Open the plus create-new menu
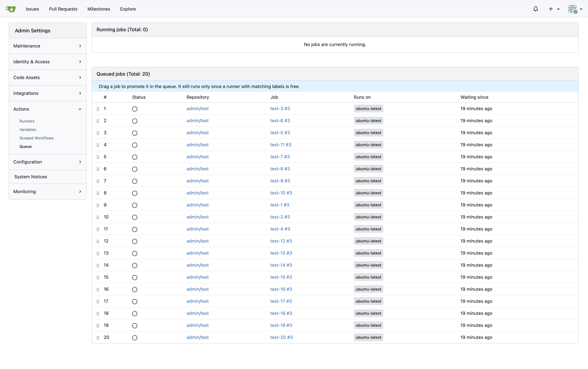This screenshot has width=588, height=369. 554,9
